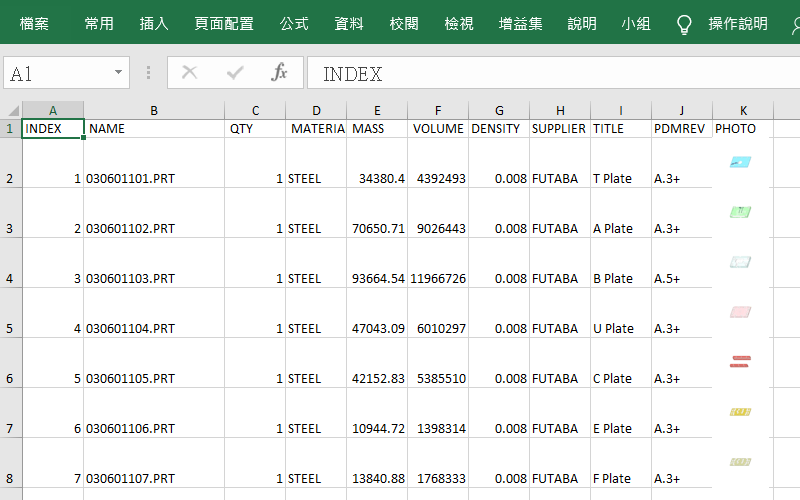Open the 檔案 (File) tab
Viewport: 800px width, 500px height.
tap(34, 24)
